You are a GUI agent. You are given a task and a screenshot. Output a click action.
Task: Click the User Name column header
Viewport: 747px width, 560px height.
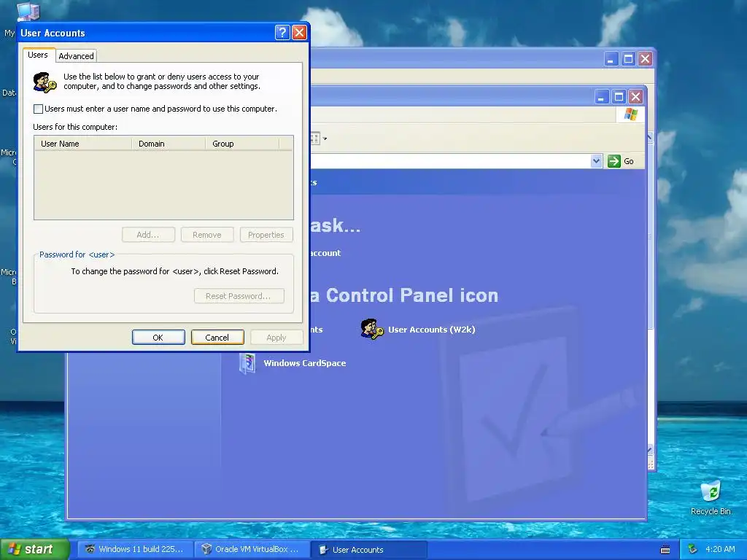83,144
